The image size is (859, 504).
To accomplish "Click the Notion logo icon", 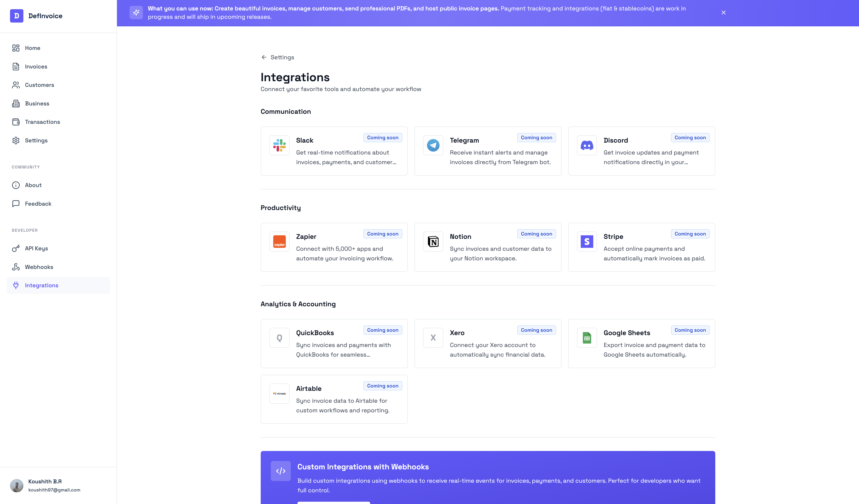I will pyautogui.click(x=433, y=242).
